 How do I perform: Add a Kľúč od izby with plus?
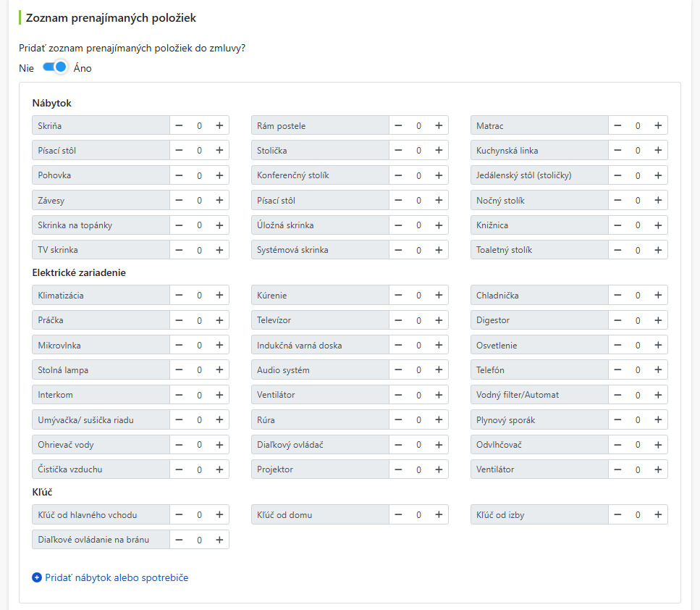point(658,515)
